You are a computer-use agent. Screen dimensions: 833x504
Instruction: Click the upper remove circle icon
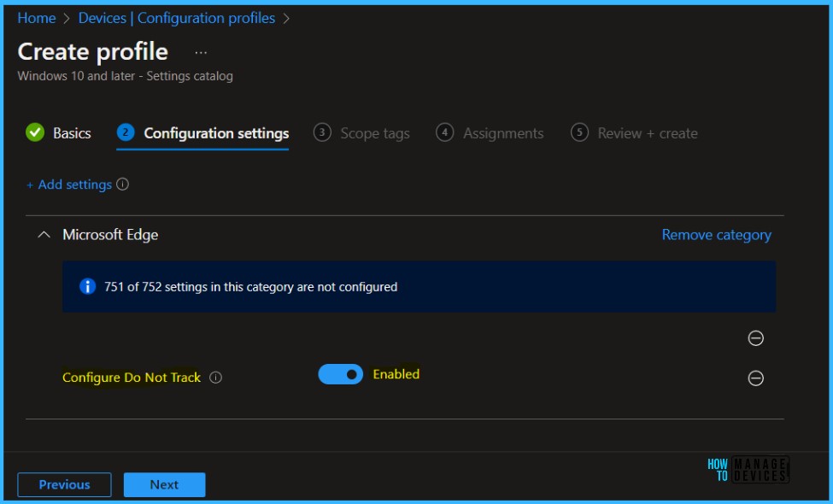pos(755,337)
